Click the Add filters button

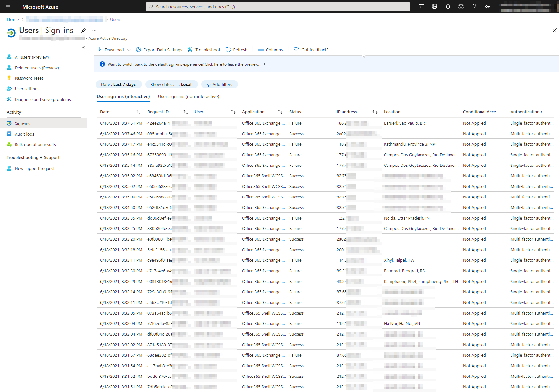click(219, 84)
